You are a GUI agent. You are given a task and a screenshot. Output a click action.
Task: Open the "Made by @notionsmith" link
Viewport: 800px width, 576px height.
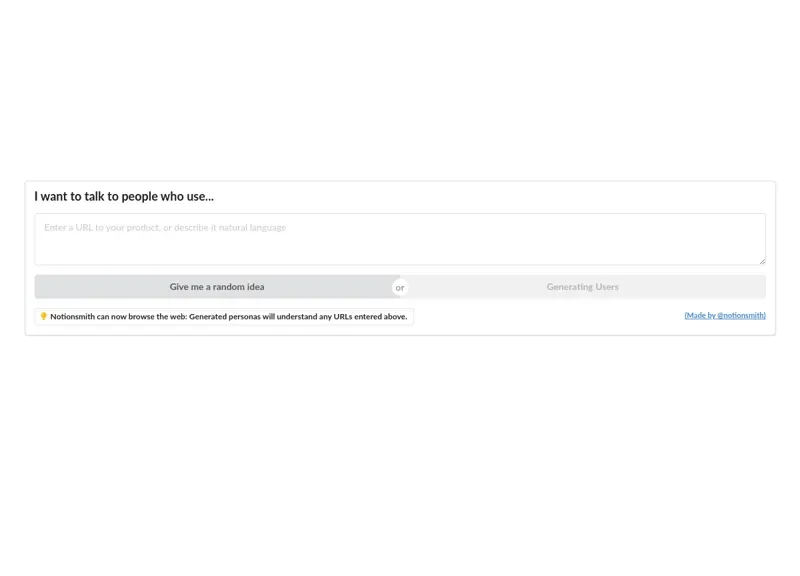725,315
